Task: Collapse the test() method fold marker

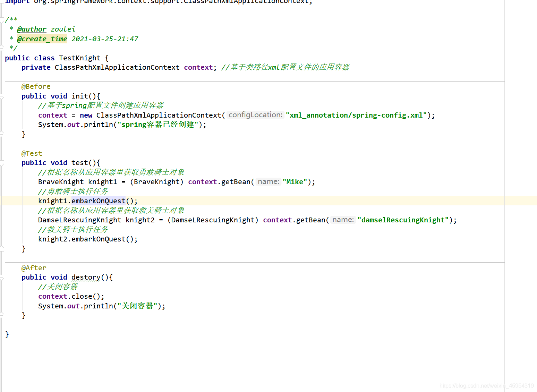Action: click(x=2, y=163)
